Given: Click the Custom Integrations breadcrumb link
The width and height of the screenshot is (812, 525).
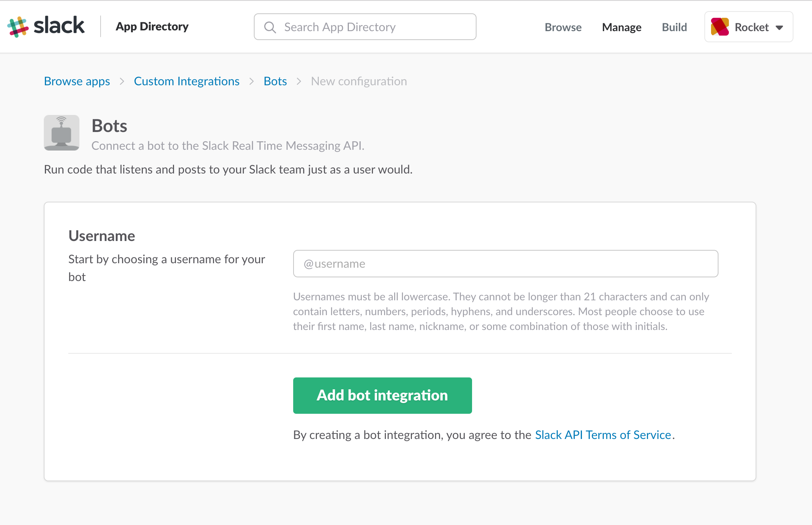Looking at the screenshot, I should pos(186,82).
